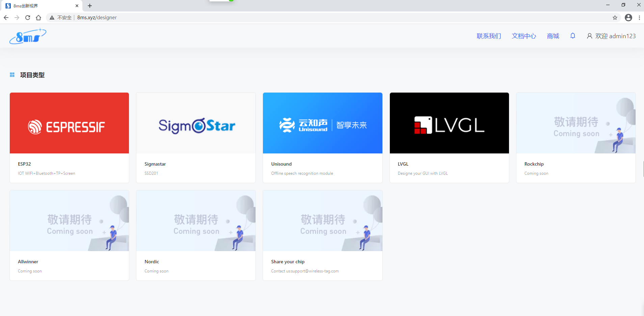Select the LVGL project banner
Screen dimensions: 644x316
click(x=449, y=123)
